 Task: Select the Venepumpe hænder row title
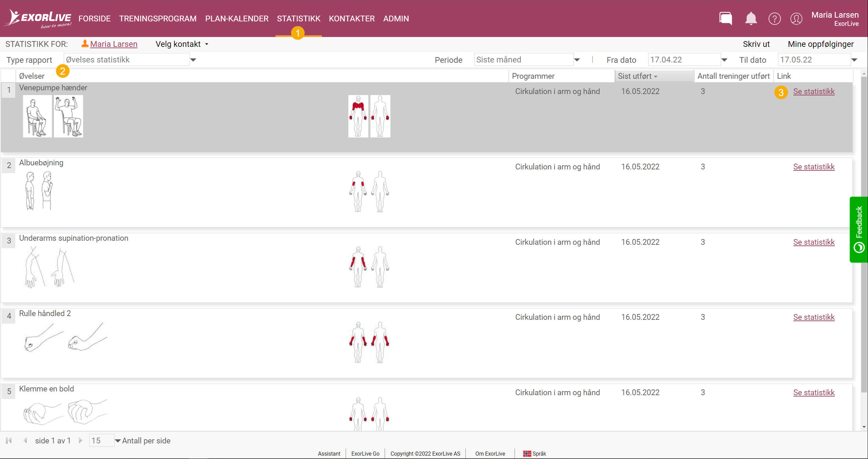click(53, 88)
